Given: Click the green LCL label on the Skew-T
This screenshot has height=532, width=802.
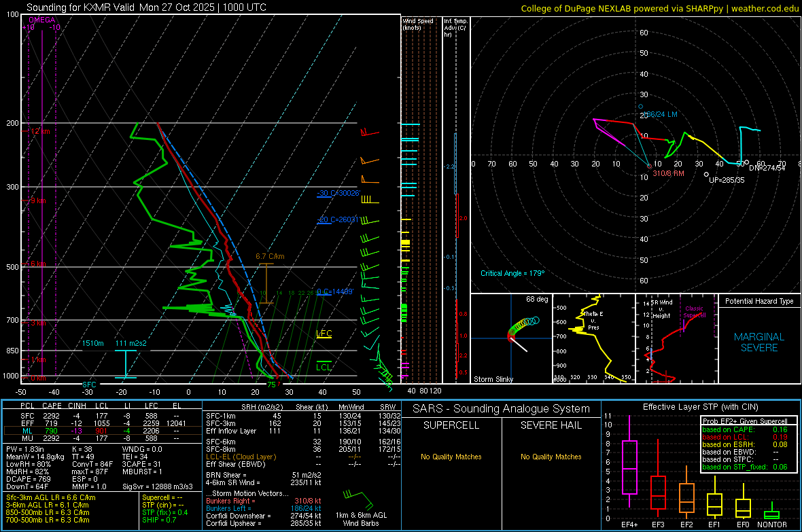Looking at the screenshot, I should pyautogui.click(x=324, y=367).
